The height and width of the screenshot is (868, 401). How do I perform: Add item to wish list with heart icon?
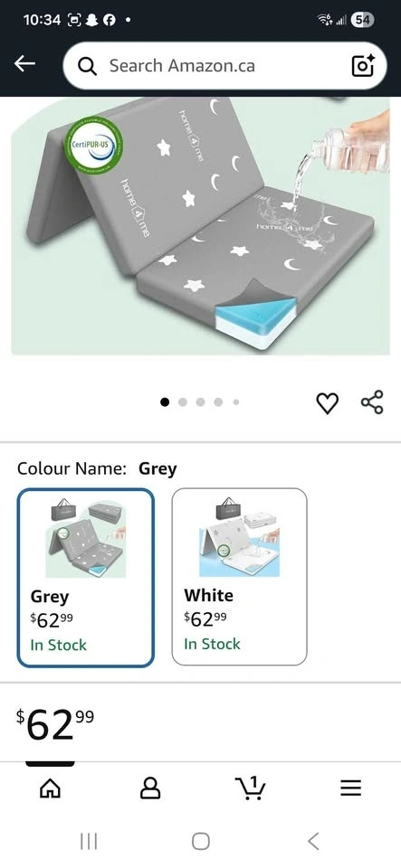(x=328, y=402)
